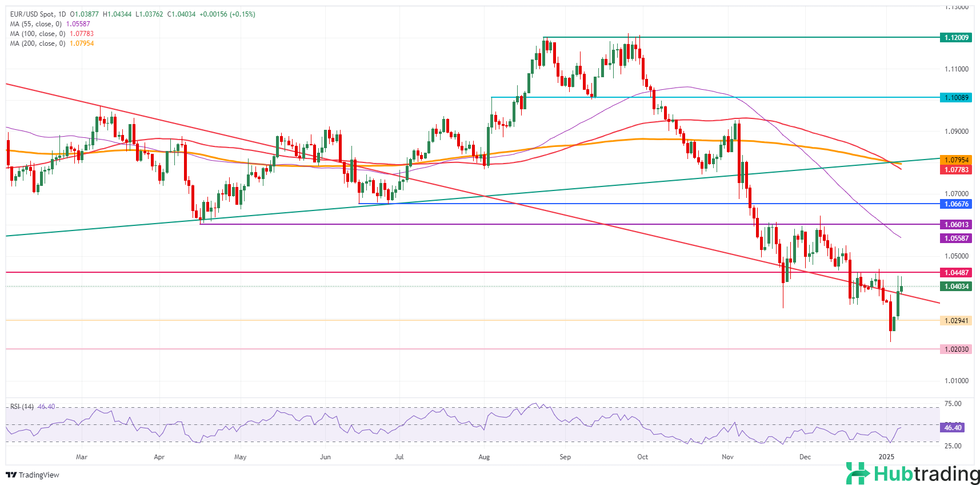This screenshot has width=980, height=485.
Task: Click the RSI (14) indicator label
Action: [x=22, y=407]
